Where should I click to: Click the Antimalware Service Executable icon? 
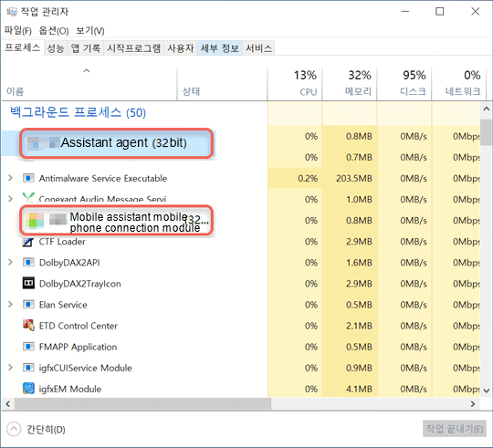tap(28, 178)
